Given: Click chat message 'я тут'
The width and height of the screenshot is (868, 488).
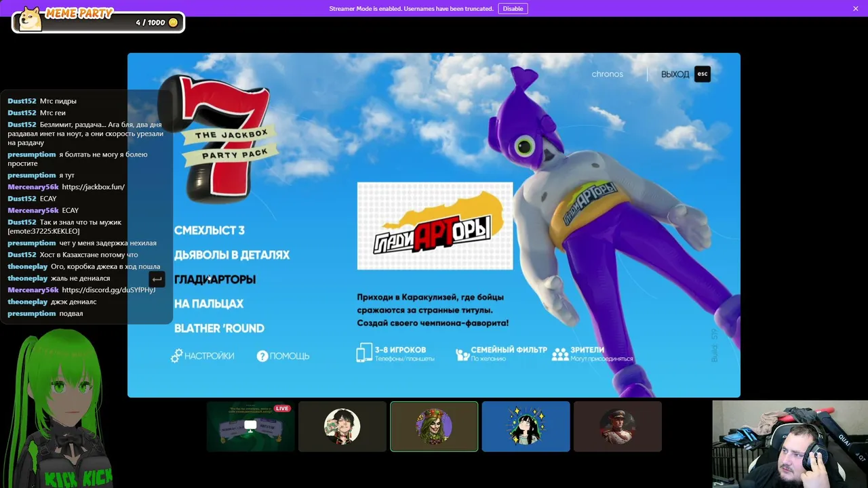Looking at the screenshot, I should click(x=66, y=176).
